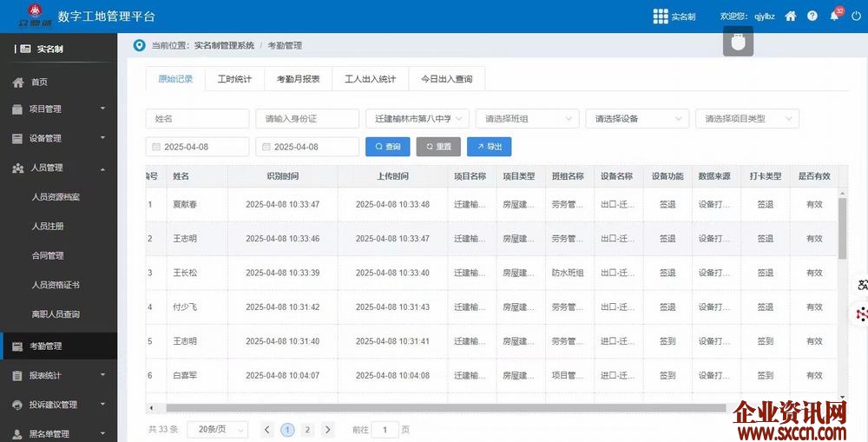The width and height of the screenshot is (868, 442).
Task: Expand 报表统计 sidebar menu
Action: pyautogui.click(x=103, y=375)
